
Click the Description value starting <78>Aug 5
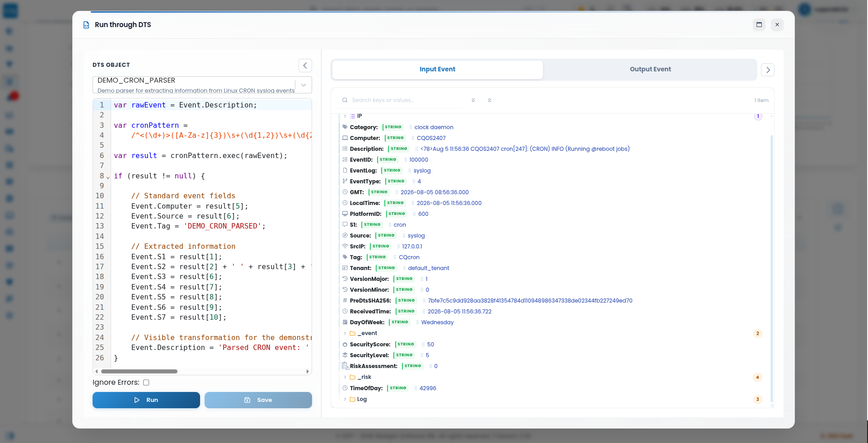[x=525, y=149]
